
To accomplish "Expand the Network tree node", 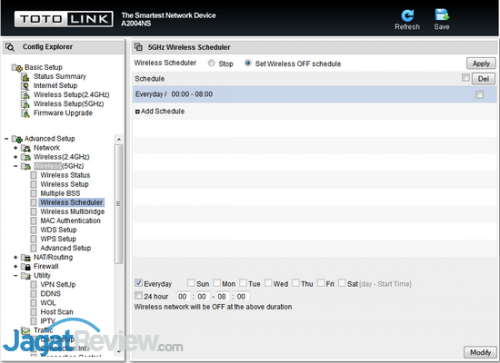I will coord(15,148).
